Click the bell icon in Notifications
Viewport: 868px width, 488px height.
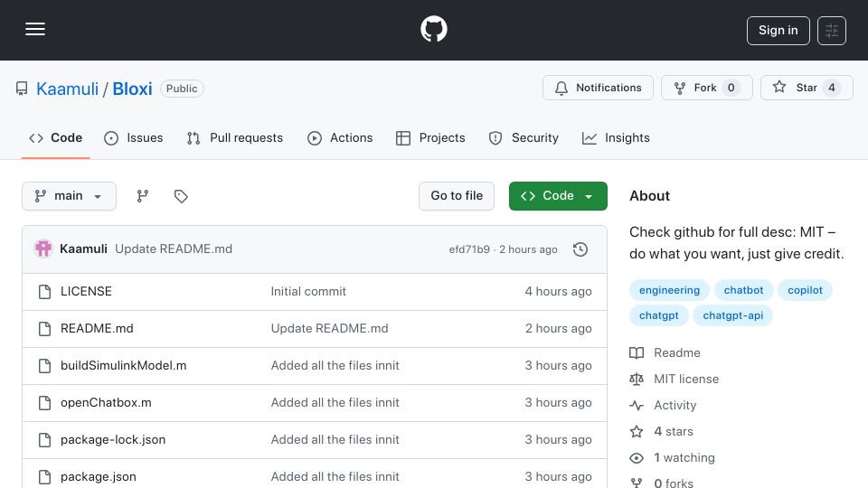tap(561, 88)
